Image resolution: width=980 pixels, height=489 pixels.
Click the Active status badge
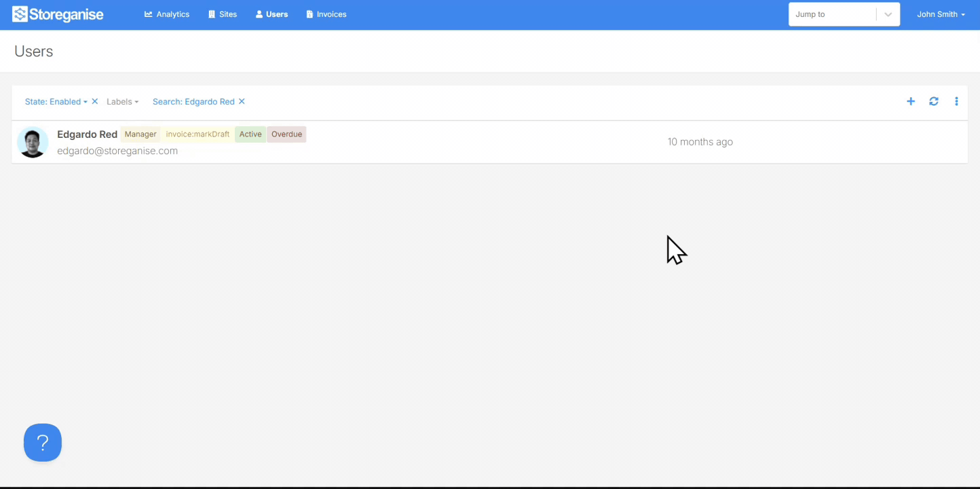click(x=250, y=134)
